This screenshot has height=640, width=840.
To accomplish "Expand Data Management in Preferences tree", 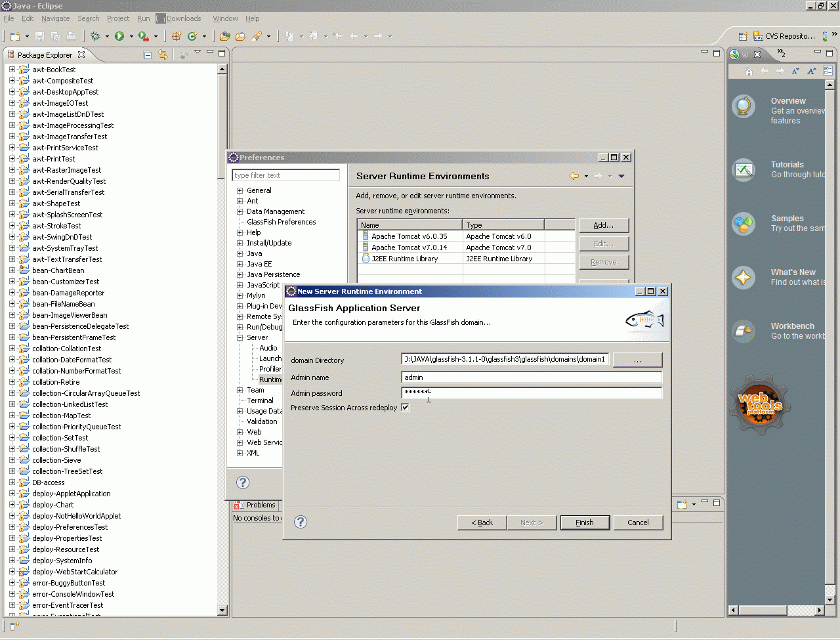I will click(240, 211).
